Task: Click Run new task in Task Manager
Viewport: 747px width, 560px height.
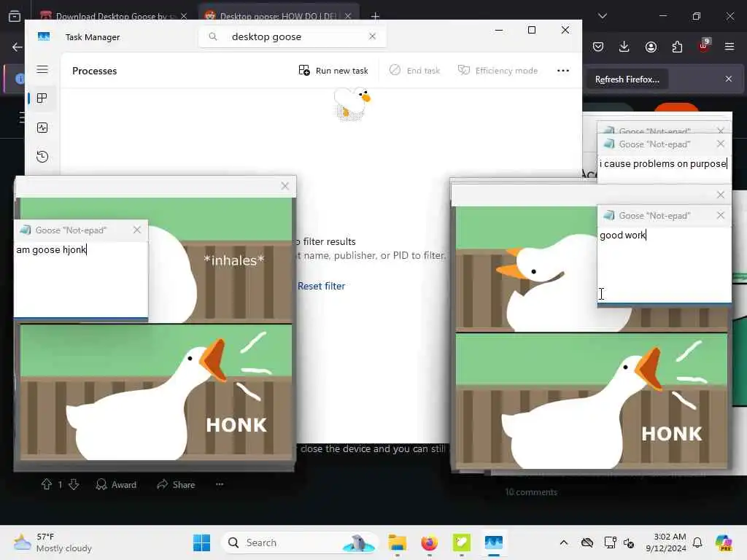Action: click(x=333, y=71)
